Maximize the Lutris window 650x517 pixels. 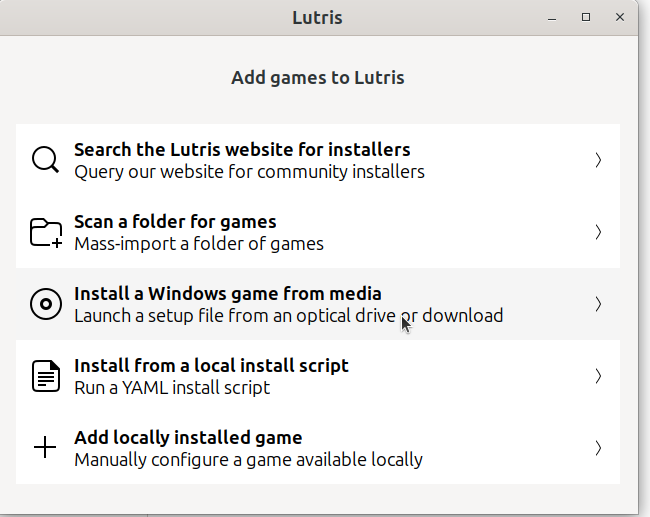point(586,17)
